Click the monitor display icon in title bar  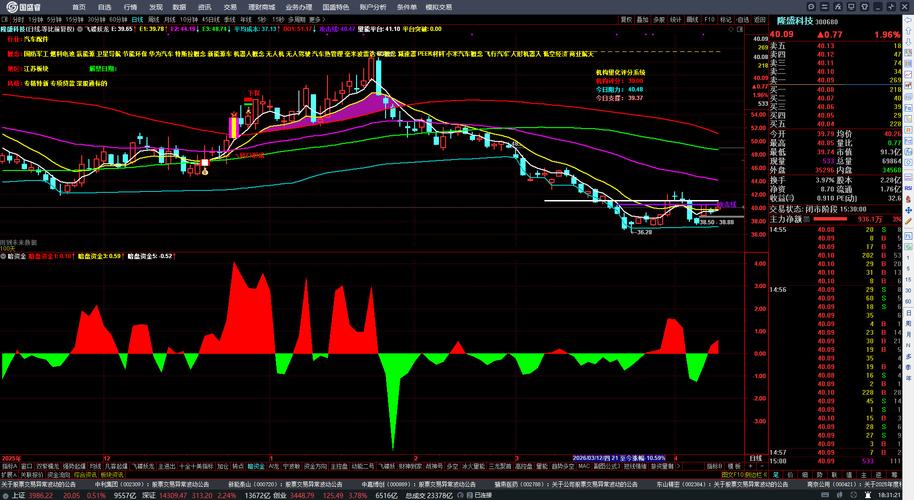pyautogui.click(x=851, y=7)
